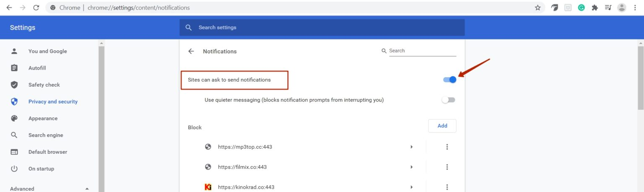Click the Search settings field
The width and height of the screenshot is (644, 192).
322,27
